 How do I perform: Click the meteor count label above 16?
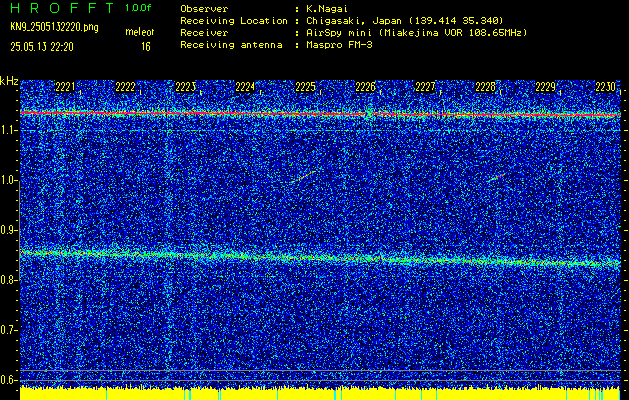140,32
